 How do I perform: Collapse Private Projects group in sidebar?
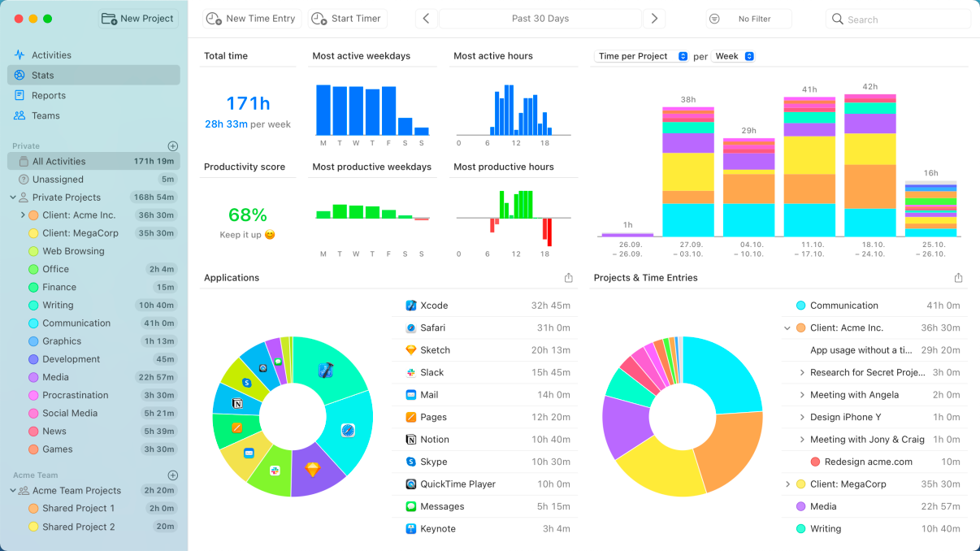[13, 197]
